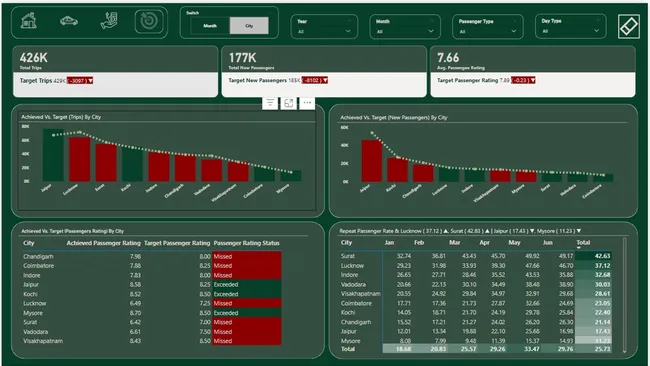The width and height of the screenshot is (650, 366).
Task: Sort by Achieved Passenger Rating column header
Action: [x=104, y=243]
